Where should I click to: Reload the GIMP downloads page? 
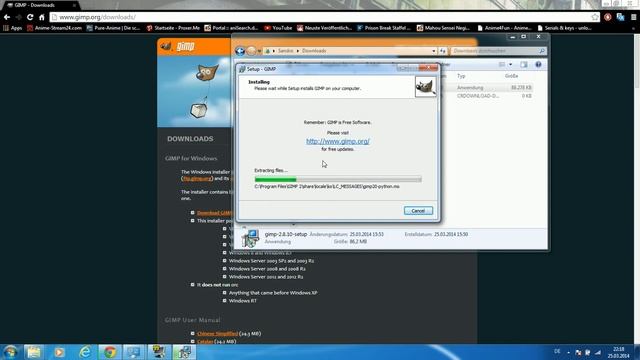coord(30,17)
